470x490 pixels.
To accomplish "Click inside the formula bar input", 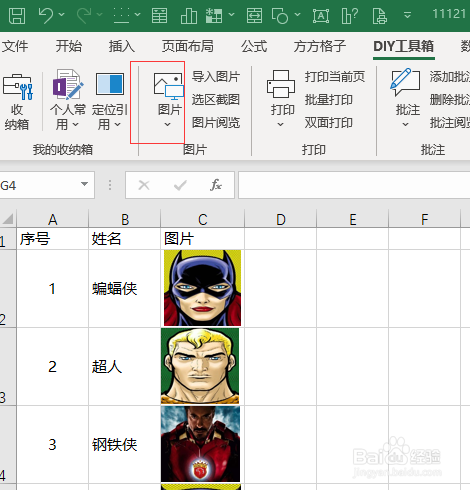I will [x=354, y=185].
